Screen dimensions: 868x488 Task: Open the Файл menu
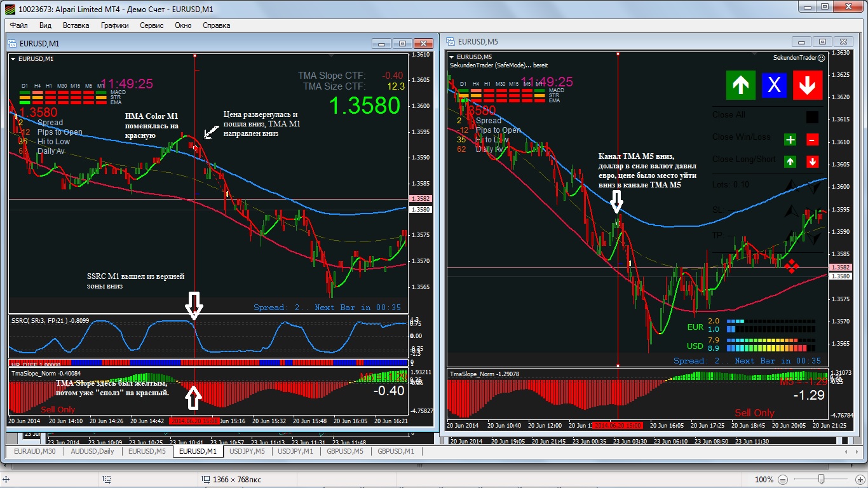pos(18,25)
